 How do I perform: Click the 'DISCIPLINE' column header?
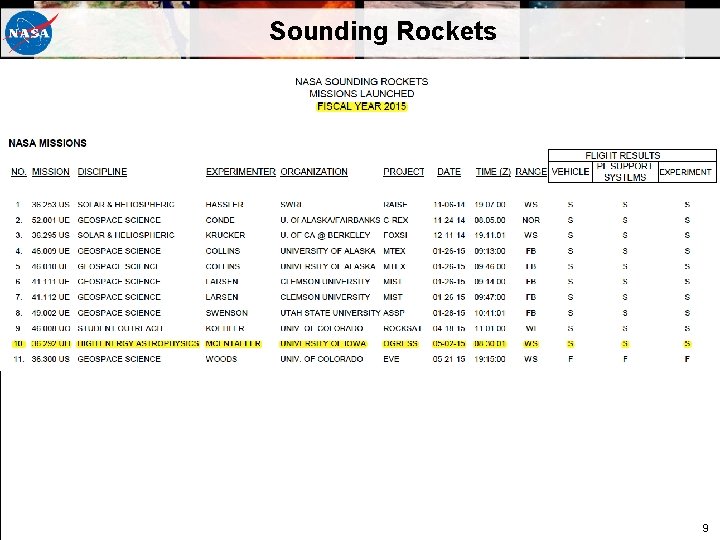pos(102,172)
